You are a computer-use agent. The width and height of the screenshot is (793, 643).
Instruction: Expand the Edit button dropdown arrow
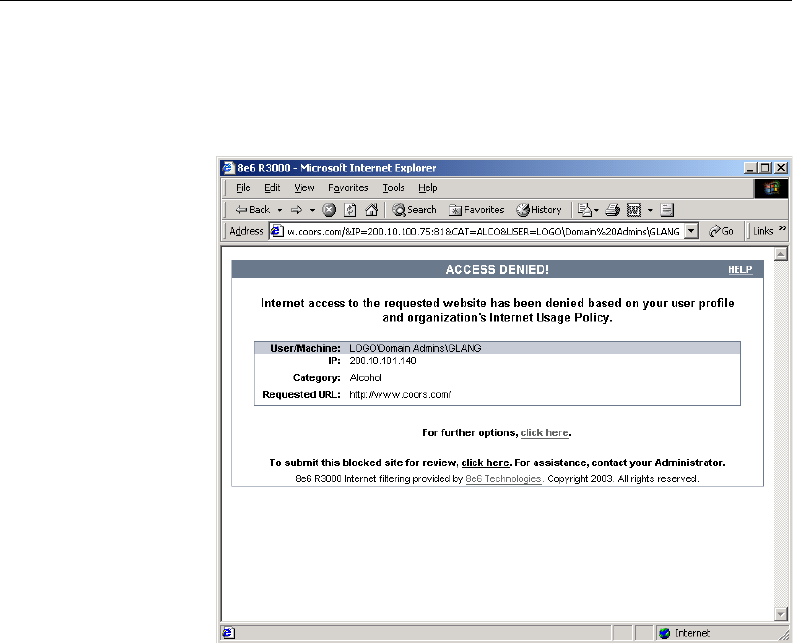click(x=650, y=210)
